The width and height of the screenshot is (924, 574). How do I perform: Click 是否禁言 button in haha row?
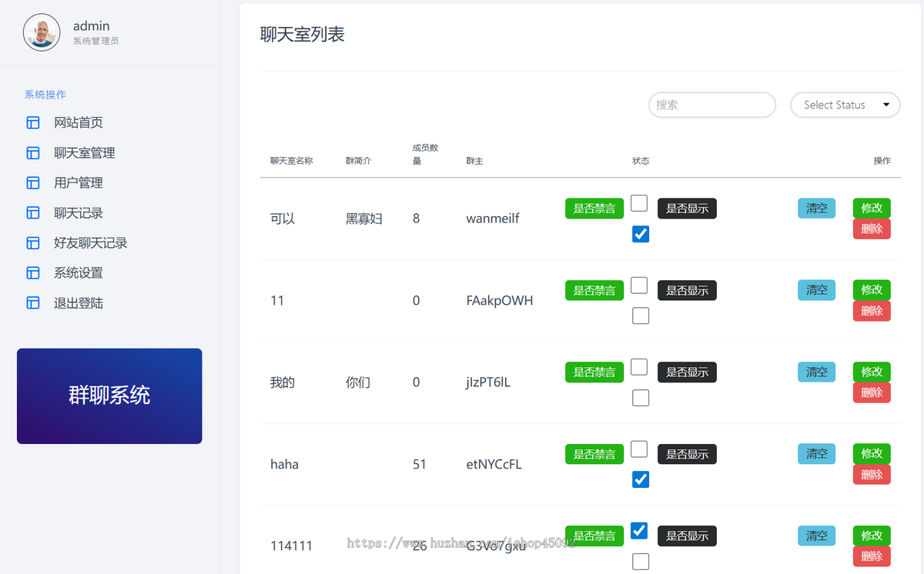coord(594,454)
